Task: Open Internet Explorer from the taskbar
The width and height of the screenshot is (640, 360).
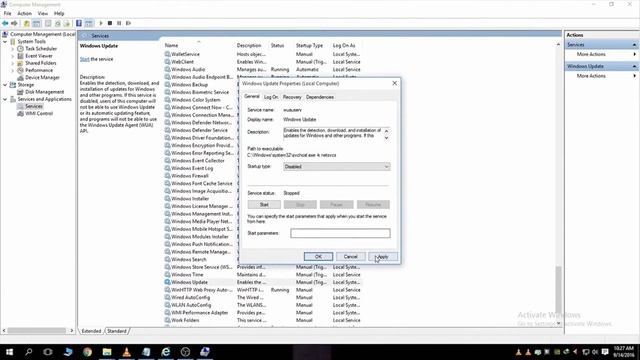Action: [166, 352]
